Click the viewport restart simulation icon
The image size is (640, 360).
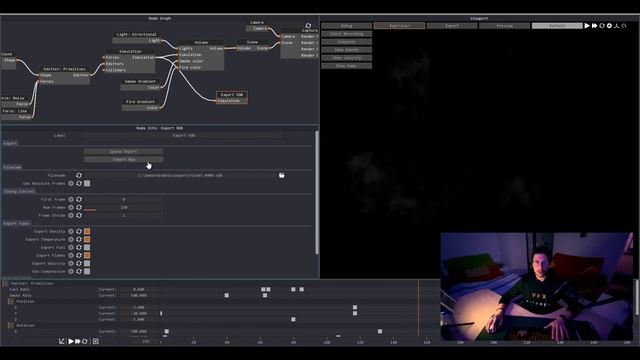(x=602, y=26)
